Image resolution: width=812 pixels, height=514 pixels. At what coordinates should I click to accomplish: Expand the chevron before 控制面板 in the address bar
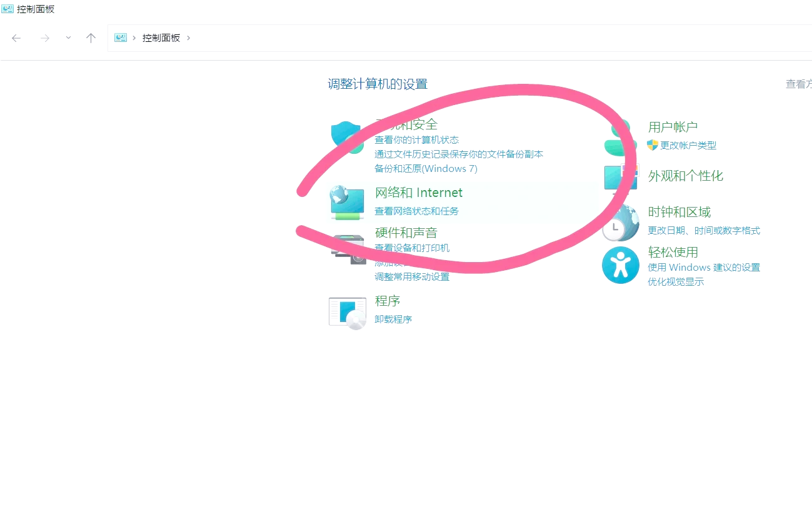(x=134, y=38)
